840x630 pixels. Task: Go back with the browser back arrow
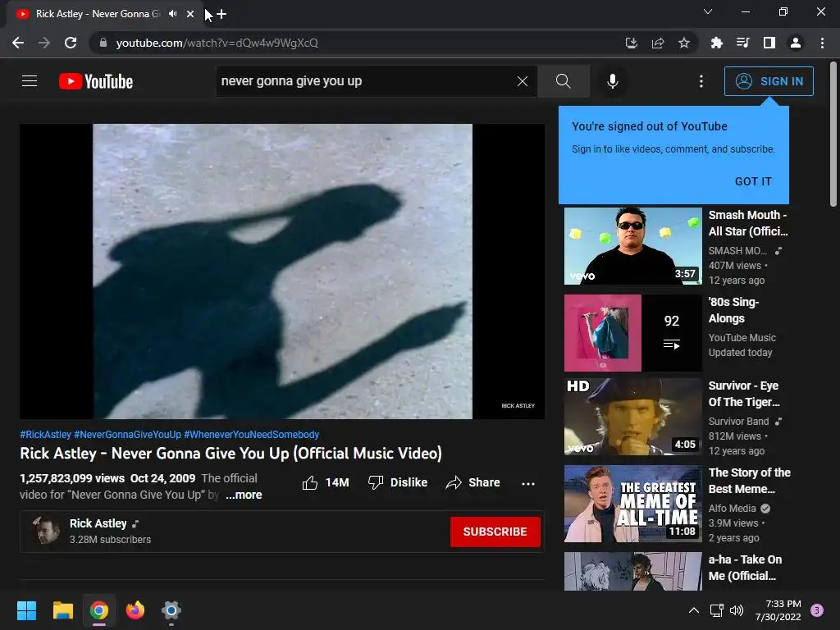click(18, 43)
